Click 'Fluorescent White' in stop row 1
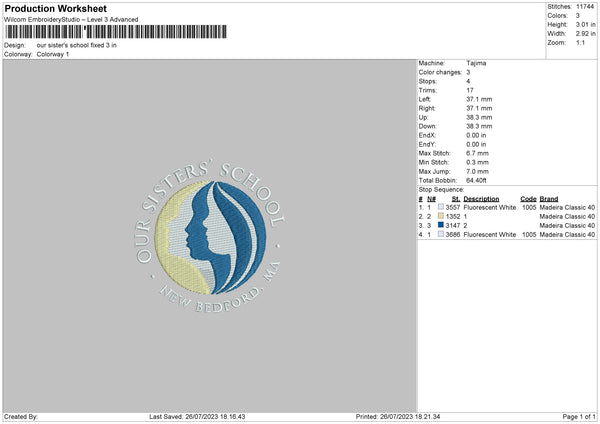Image resolution: width=600 pixels, height=424 pixels. pos(489,207)
